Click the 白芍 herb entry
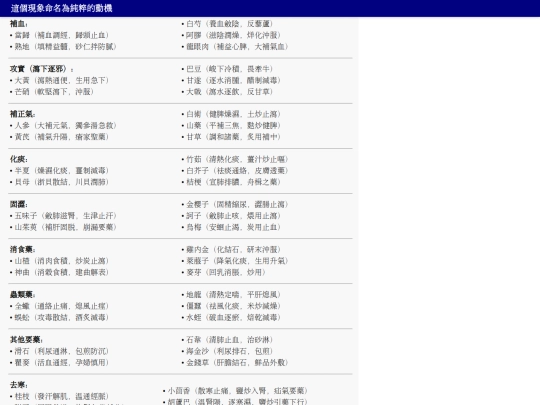This screenshot has width=540, height=405. (x=227, y=24)
